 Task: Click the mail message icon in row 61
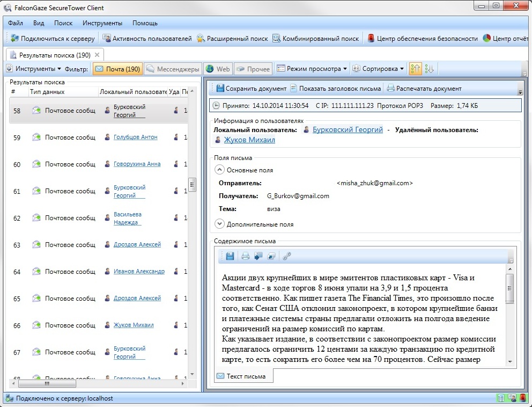click(x=36, y=191)
